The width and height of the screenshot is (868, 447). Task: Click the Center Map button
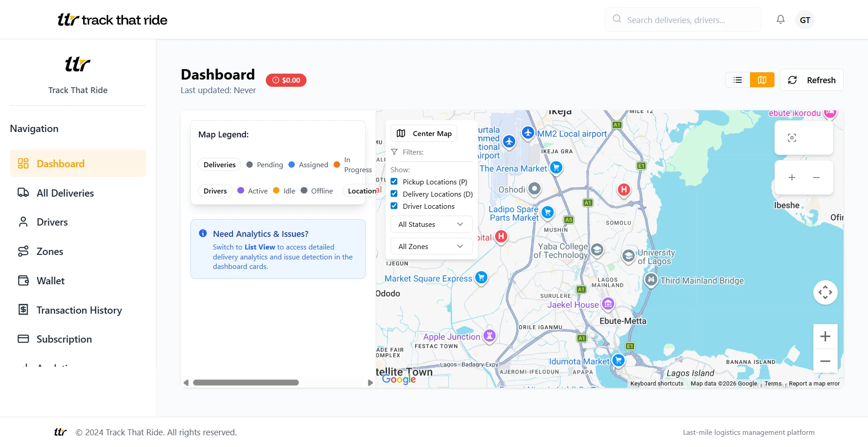coord(424,133)
